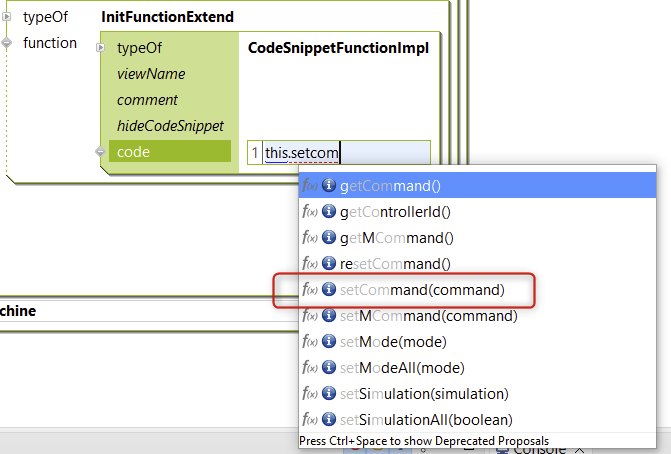This screenshot has height=454, width=671.
Task: Choose setSimulation(simulation) entry
Action: coord(424,393)
